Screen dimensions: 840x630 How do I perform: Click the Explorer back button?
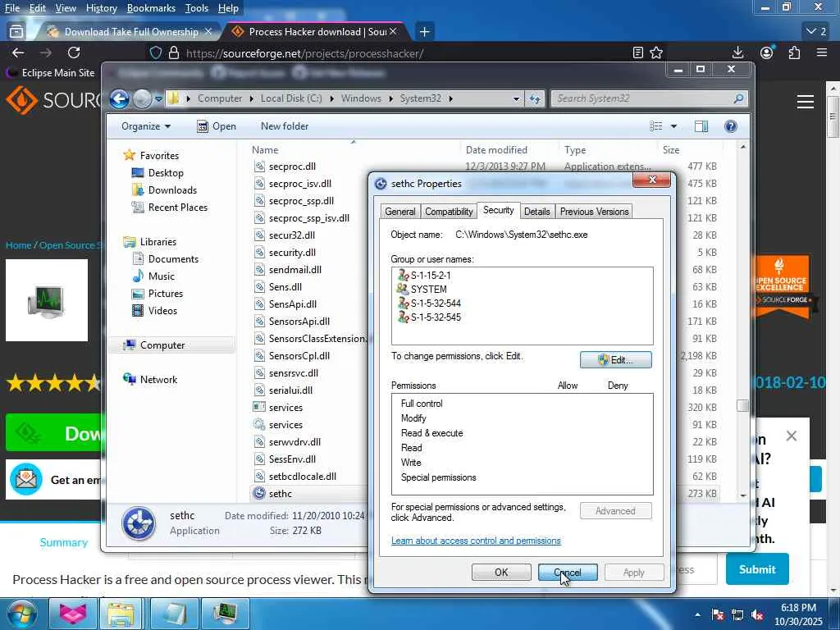120,98
